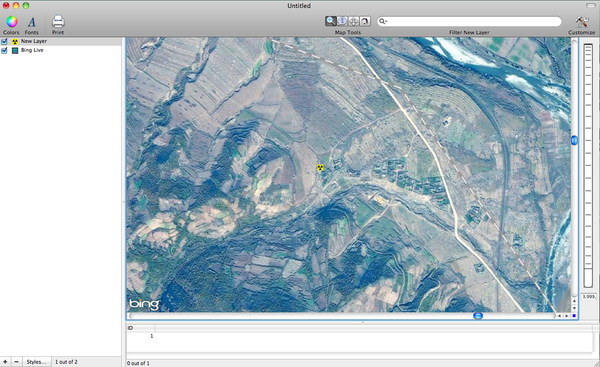The height and width of the screenshot is (367, 600).
Task: Click the Print icon
Action: [x=58, y=21]
